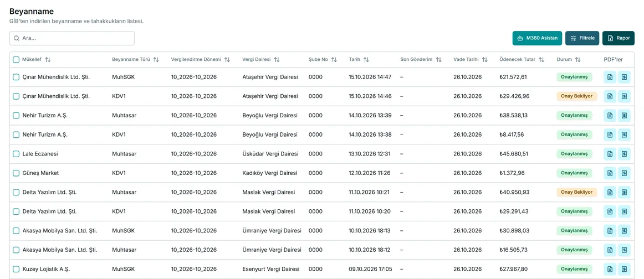Open tahakkuk PDF for Kuzey Lojistik row
This screenshot has height=279, width=644.
point(624,269)
